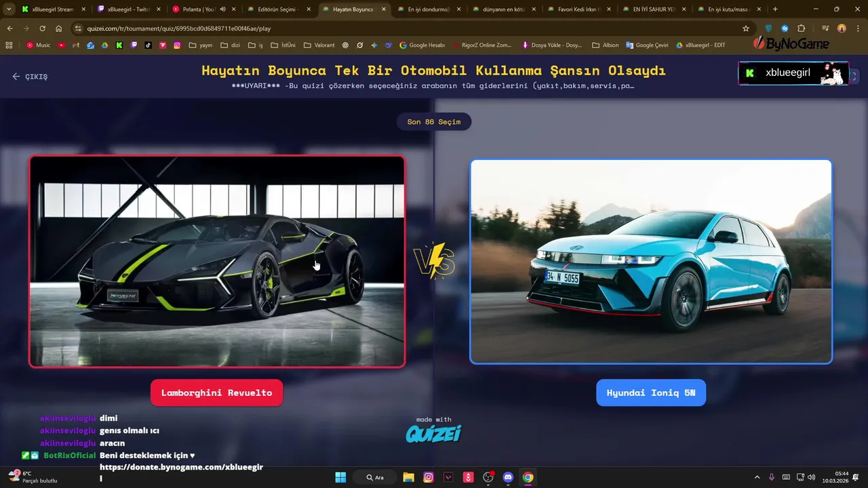Image resolution: width=868 pixels, height=488 pixels.
Task: Open the YouTube bookmark icon
Action: pos(62,45)
